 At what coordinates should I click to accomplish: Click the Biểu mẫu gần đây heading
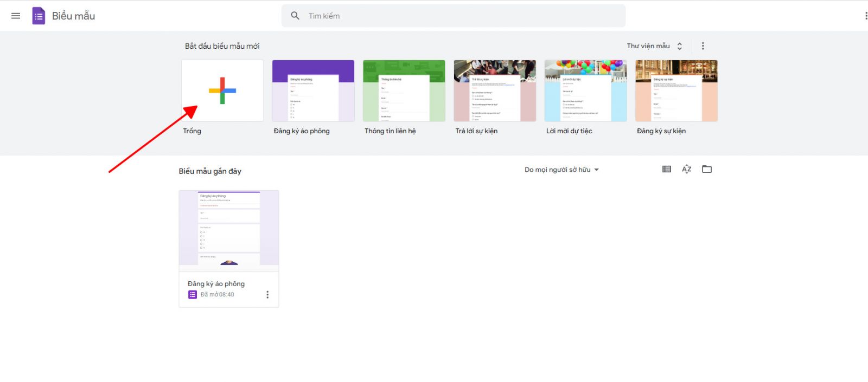(210, 171)
